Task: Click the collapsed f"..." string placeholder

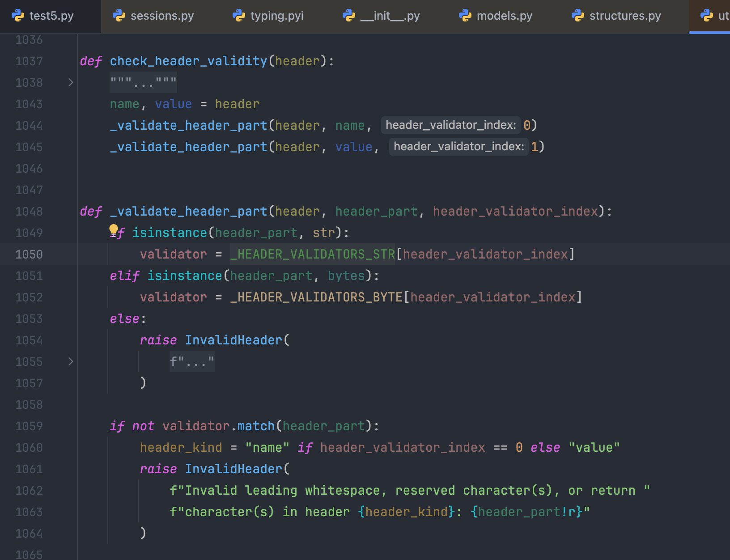Action: point(192,361)
